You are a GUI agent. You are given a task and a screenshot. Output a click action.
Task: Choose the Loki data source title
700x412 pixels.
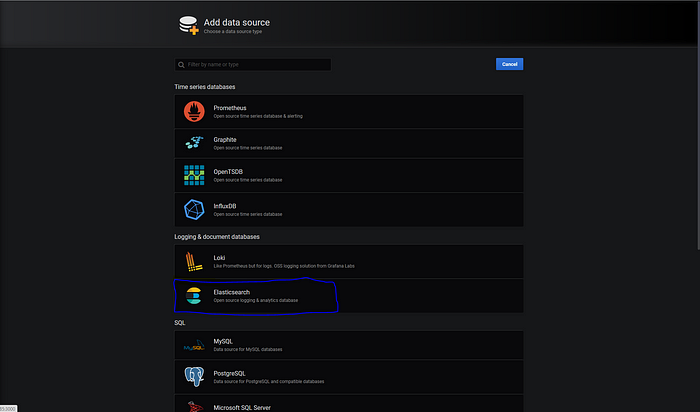point(219,258)
